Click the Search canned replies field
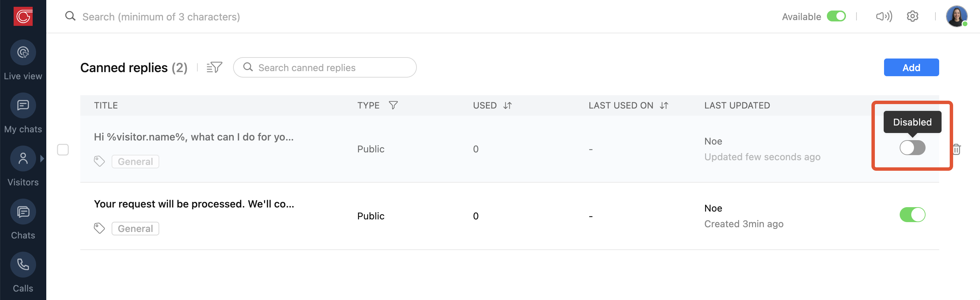The width and height of the screenshot is (980, 300). point(331,68)
